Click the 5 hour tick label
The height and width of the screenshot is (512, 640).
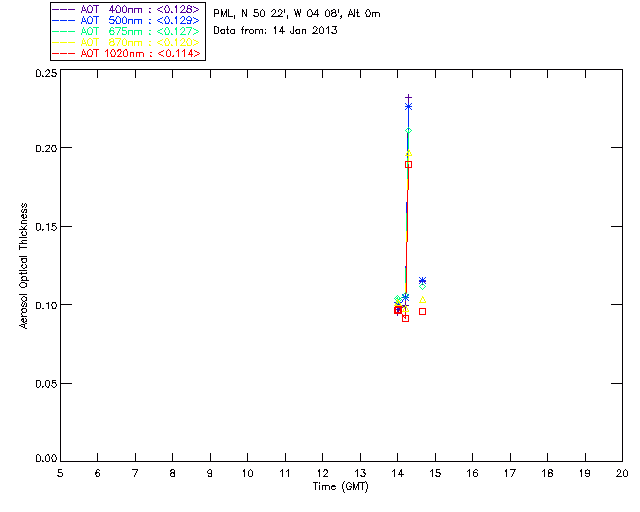tap(60, 473)
